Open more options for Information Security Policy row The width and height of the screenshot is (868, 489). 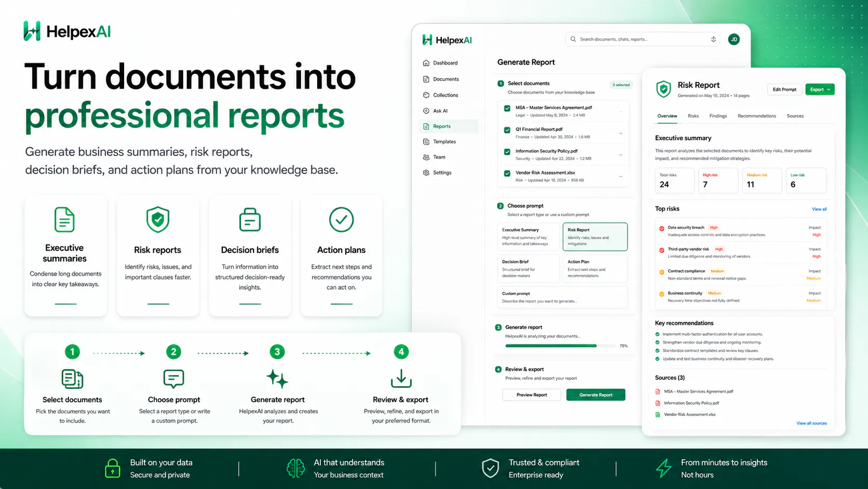click(620, 155)
